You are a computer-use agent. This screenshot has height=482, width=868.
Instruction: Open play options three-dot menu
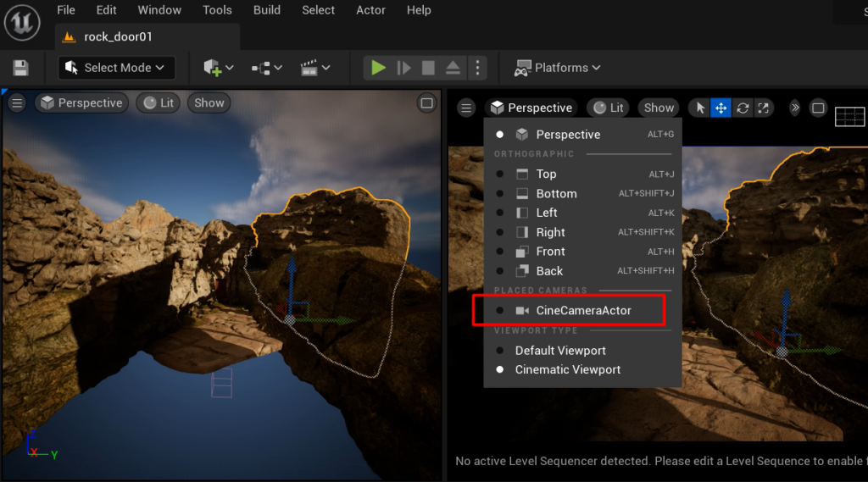pos(477,68)
